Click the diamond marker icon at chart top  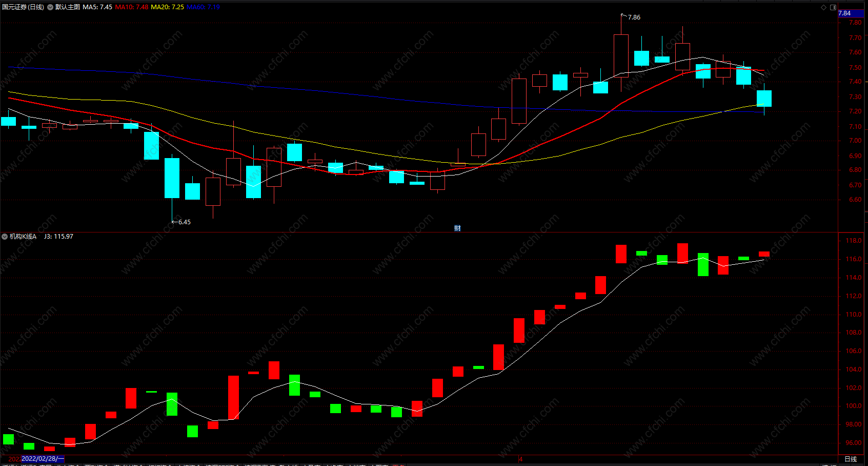click(824, 7)
